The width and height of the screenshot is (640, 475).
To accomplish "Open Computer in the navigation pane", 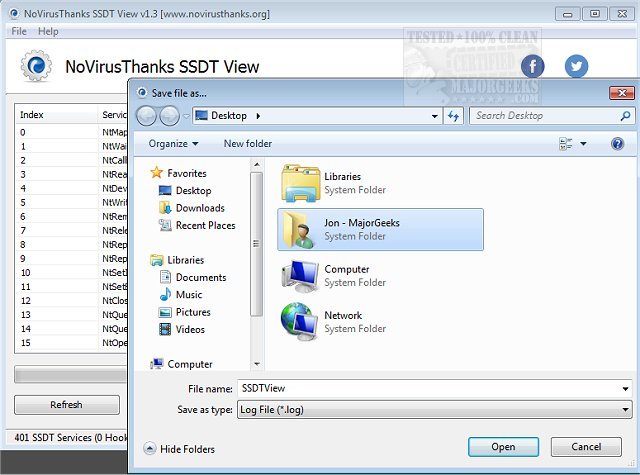I will [181, 364].
